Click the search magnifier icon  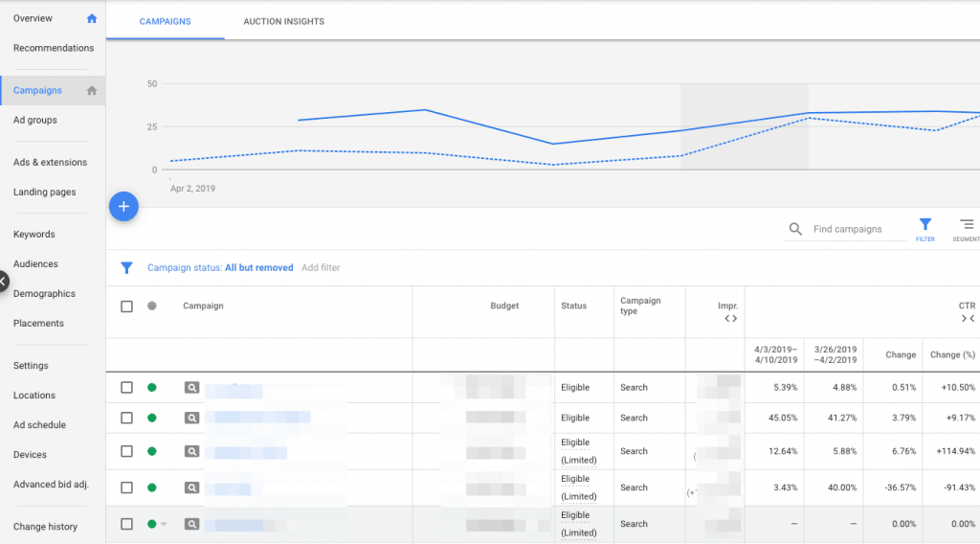(795, 230)
